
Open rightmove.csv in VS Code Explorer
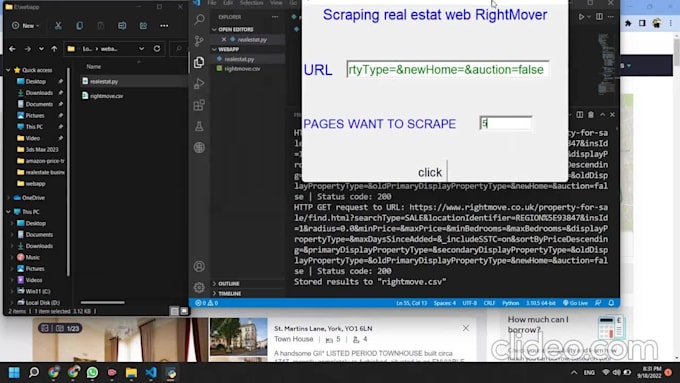242,69
